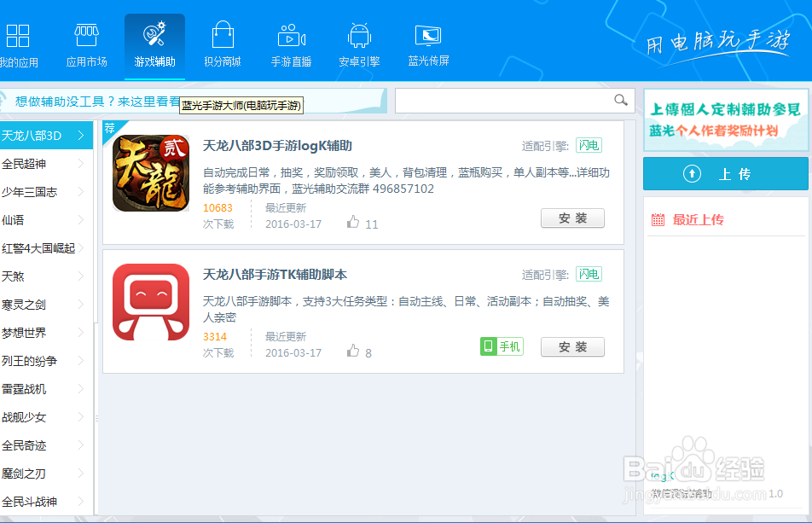Expand 仙语 category arrow
The height and width of the screenshot is (523, 812).
tap(81, 219)
